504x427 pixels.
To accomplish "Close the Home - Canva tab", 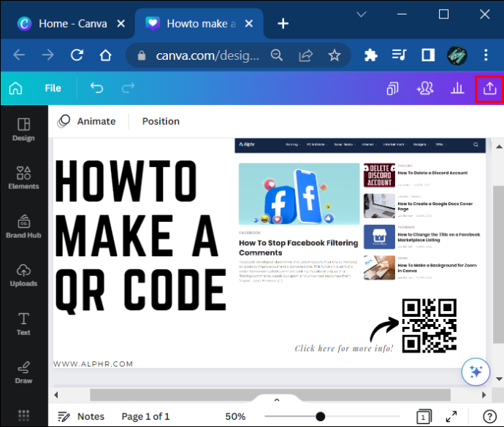I will point(121,23).
